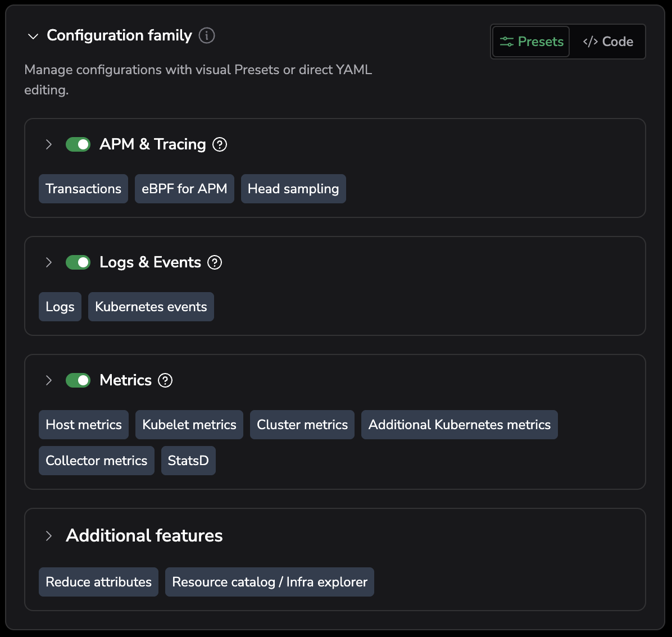Click the help icon beside Metrics
Screen dimensions: 672x637
tap(165, 380)
